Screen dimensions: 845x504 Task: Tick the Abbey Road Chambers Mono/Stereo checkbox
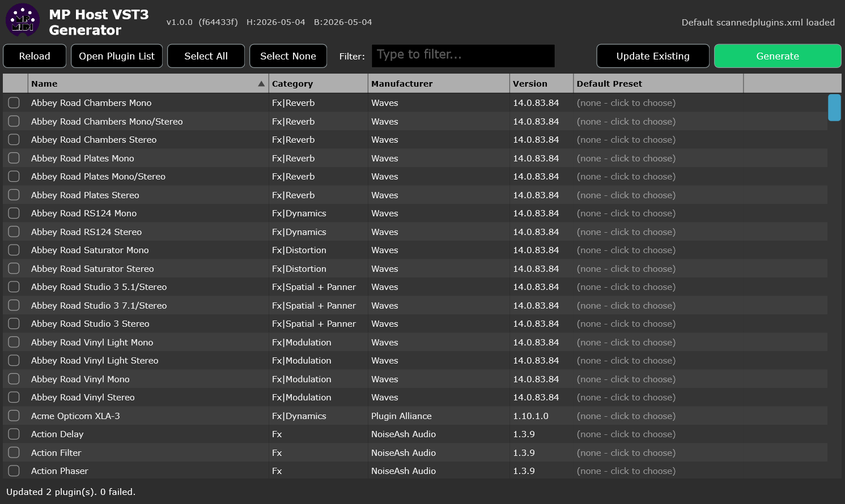14,121
